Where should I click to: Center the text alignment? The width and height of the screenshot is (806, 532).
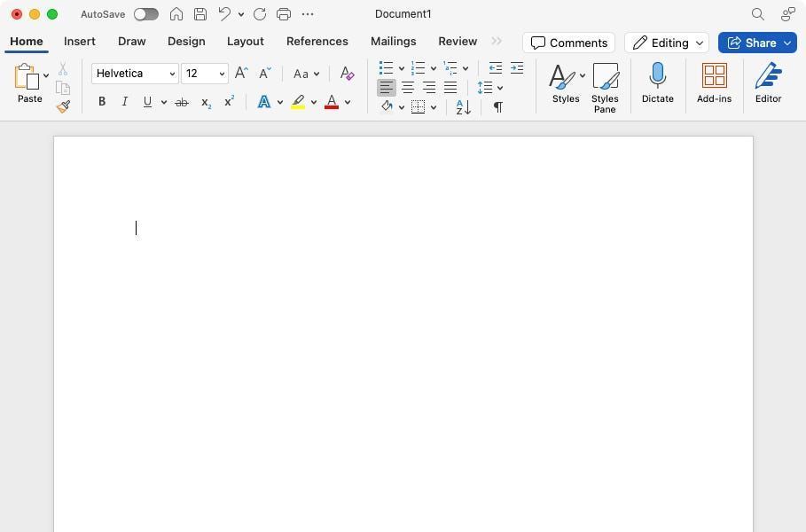coord(408,88)
